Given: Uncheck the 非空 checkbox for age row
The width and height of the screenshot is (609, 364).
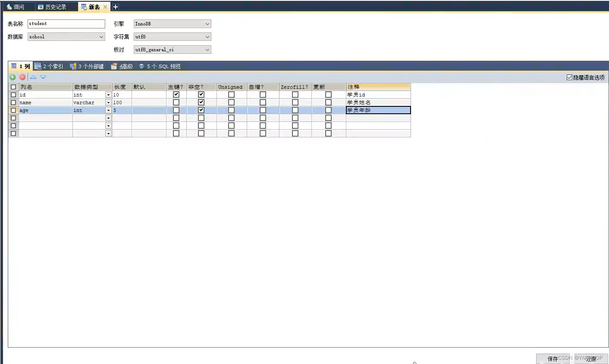Looking at the screenshot, I should [x=201, y=110].
